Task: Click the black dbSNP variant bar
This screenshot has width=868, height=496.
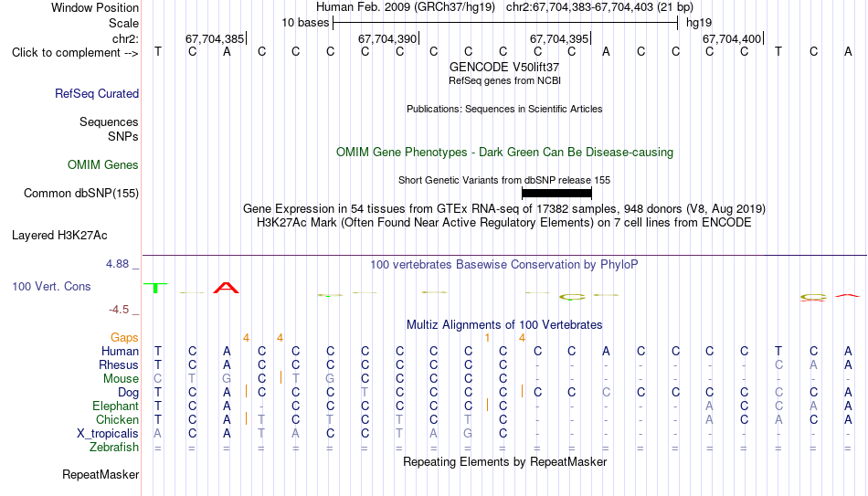Action: (557, 194)
